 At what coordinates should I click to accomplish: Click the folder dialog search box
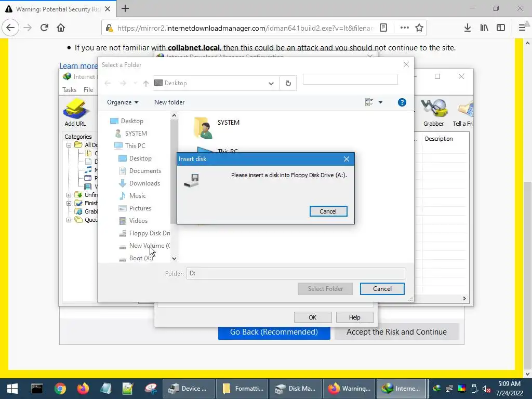coord(350,79)
